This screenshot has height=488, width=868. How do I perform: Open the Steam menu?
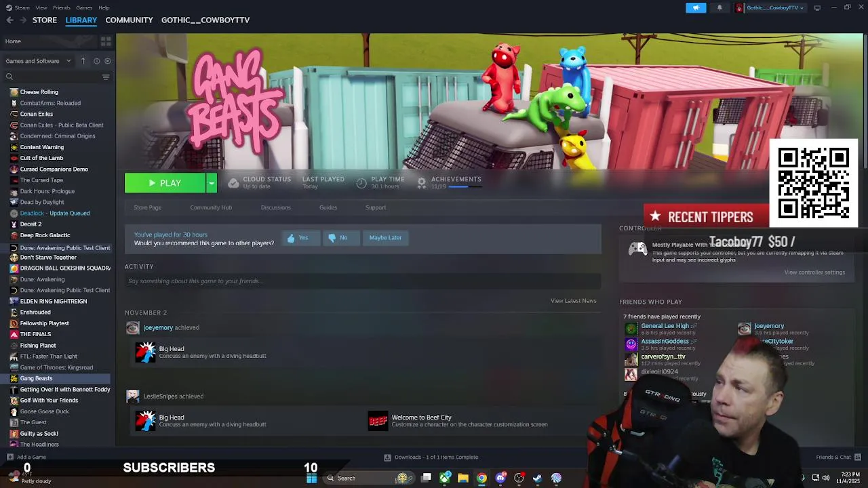tap(22, 7)
